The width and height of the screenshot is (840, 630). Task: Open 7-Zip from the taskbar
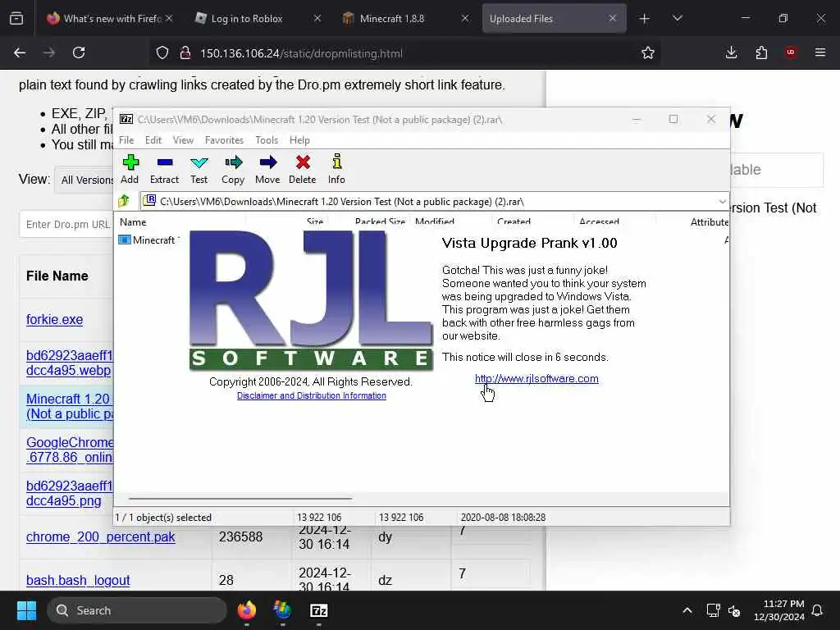pos(319,610)
